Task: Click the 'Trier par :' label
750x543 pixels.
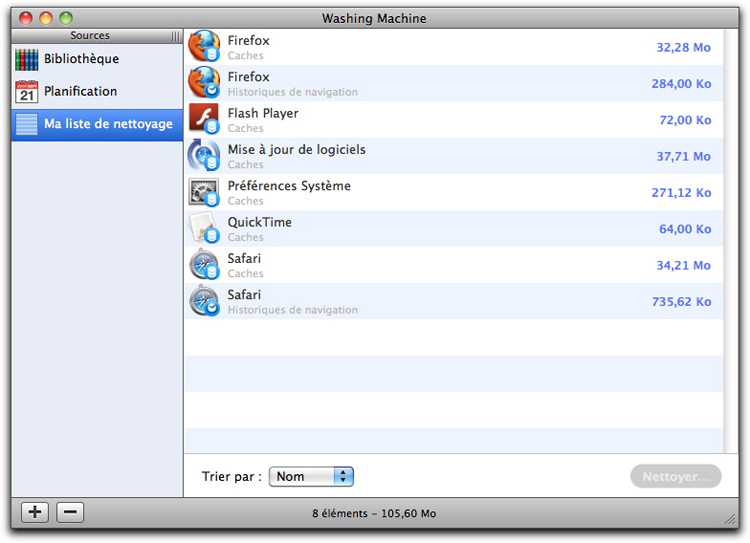Action: (x=232, y=477)
